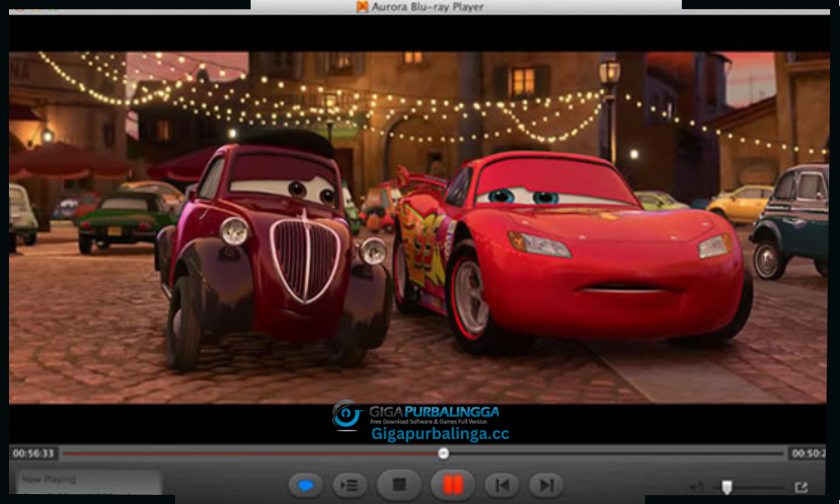The width and height of the screenshot is (840, 504).
Task: Click the playback progress slider knob
Action: pos(443,454)
